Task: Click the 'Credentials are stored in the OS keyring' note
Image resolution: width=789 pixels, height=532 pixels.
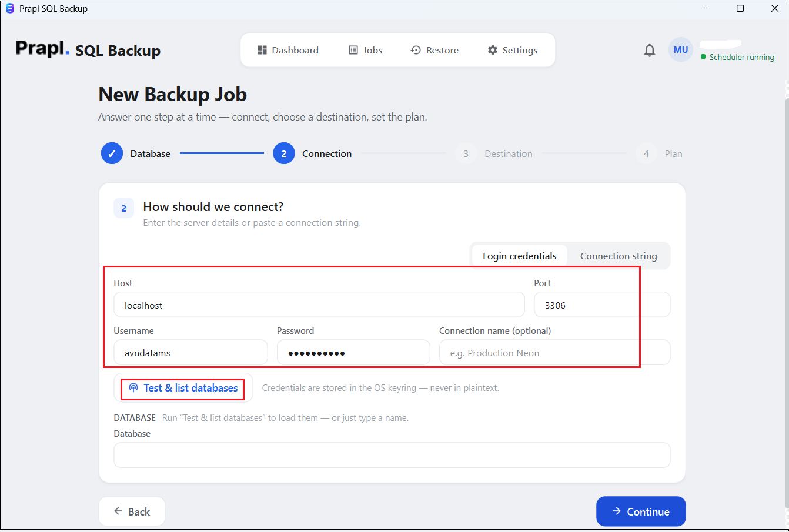Action: point(380,388)
